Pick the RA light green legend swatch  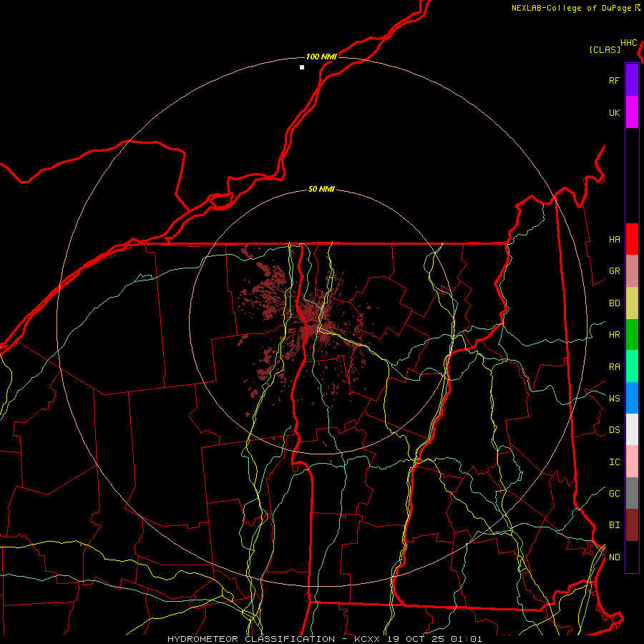click(x=632, y=366)
